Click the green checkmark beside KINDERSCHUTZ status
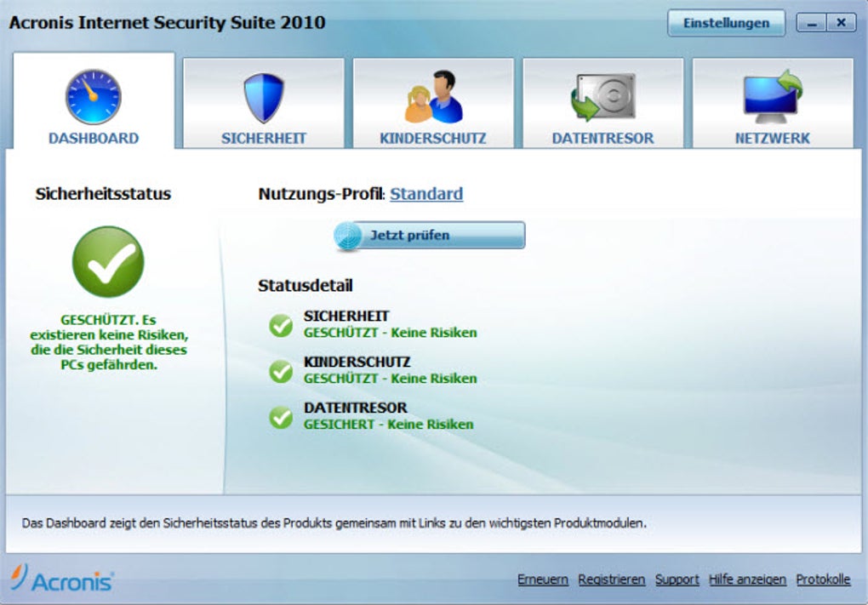The image size is (868, 605). click(281, 371)
